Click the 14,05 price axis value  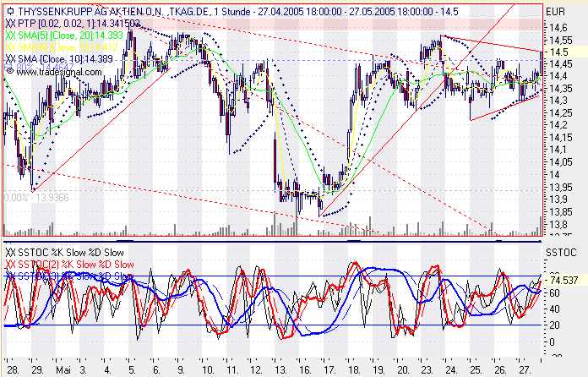tap(561, 162)
